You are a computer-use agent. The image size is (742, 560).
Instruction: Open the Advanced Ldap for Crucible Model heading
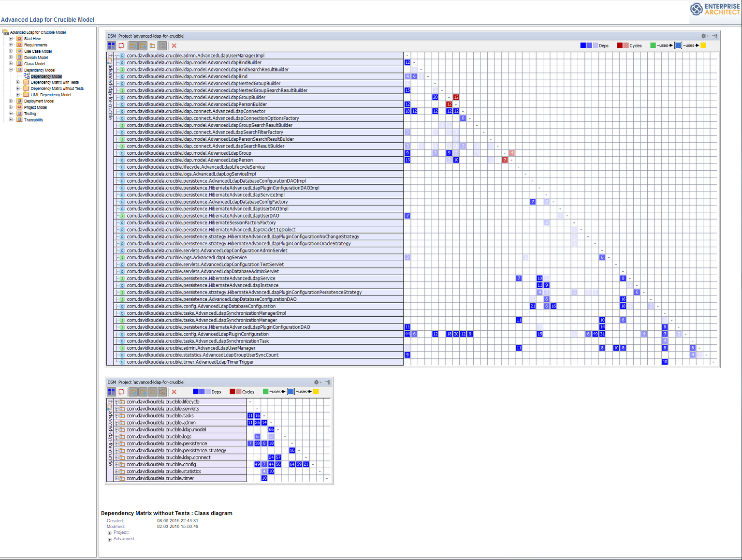pyautogui.click(x=47, y=20)
